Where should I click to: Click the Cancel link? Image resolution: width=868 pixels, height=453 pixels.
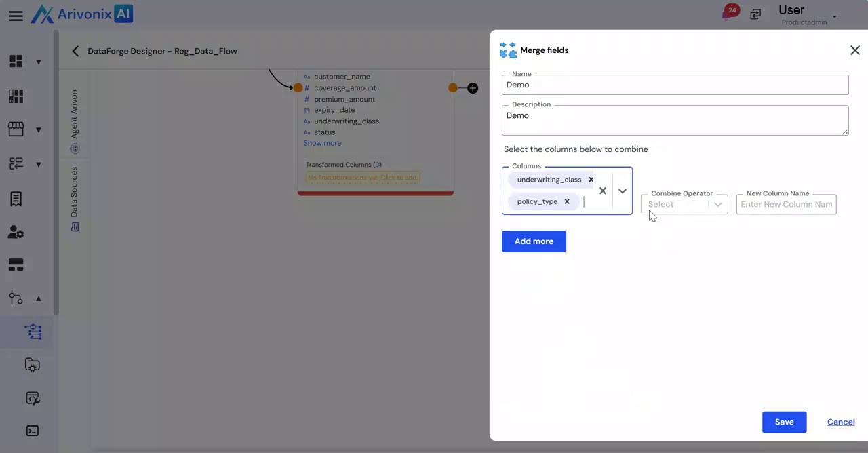point(841,422)
